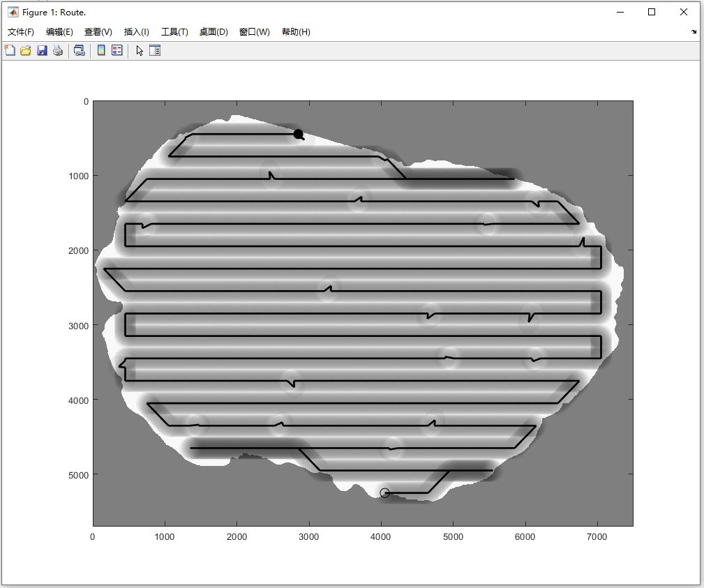Open the 编辑(E) menu
This screenshot has height=588, width=704.
click(59, 32)
